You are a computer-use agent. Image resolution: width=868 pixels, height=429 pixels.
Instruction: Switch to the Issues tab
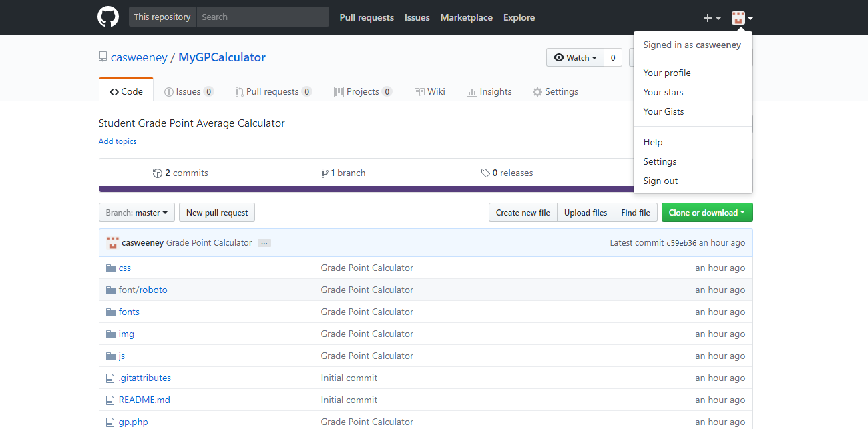pyautogui.click(x=189, y=92)
